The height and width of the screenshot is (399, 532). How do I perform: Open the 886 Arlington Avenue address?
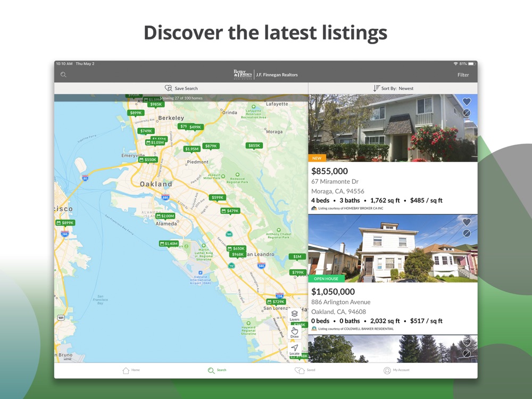(341, 302)
